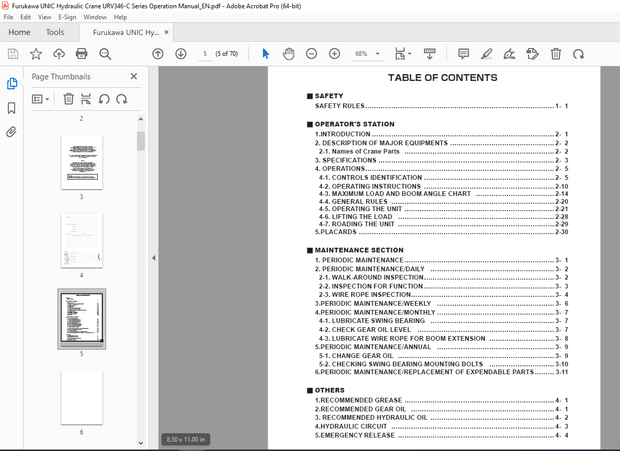Select page 4 thumbnail
This screenshot has width=620, height=451.
[81, 241]
